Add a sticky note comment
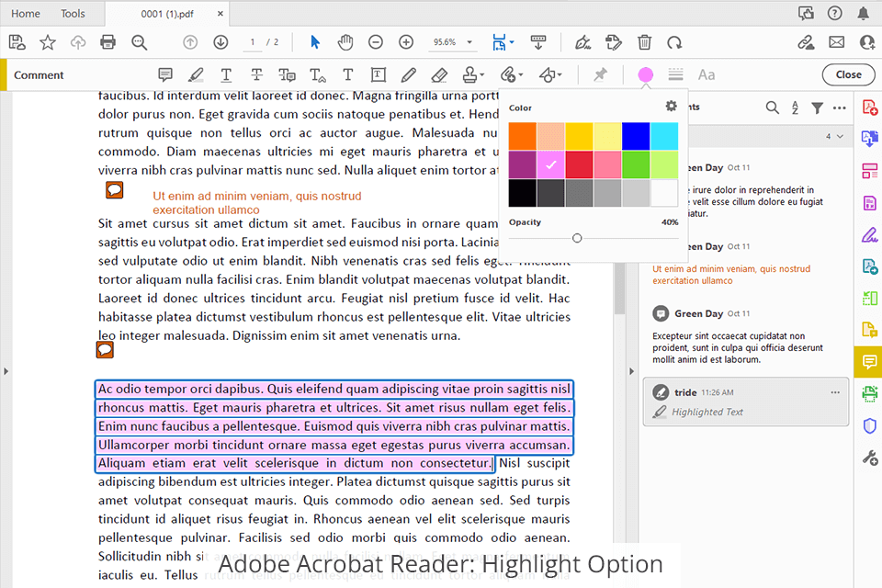 (x=164, y=74)
